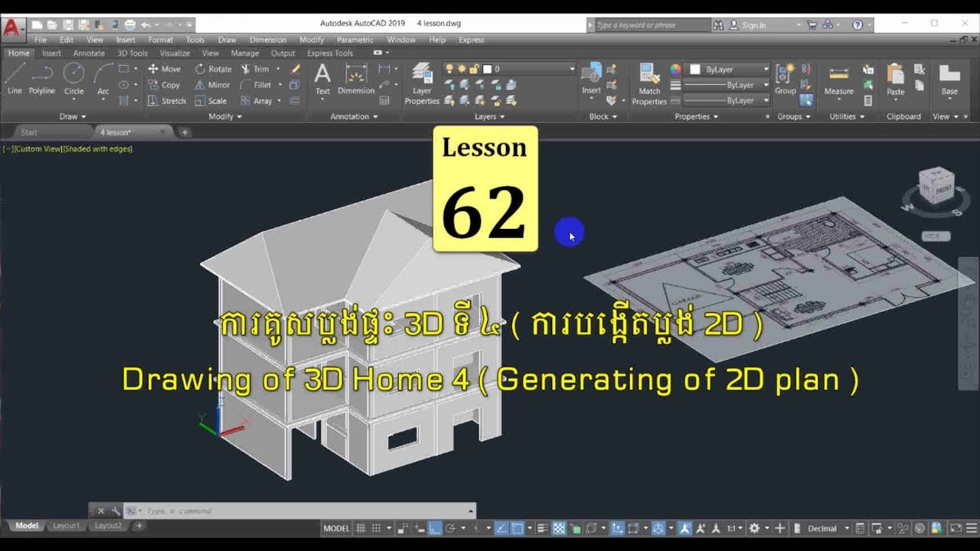Switch to the Visualize ribbon tab
Viewport: 980px width, 551px height.
[x=175, y=54]
